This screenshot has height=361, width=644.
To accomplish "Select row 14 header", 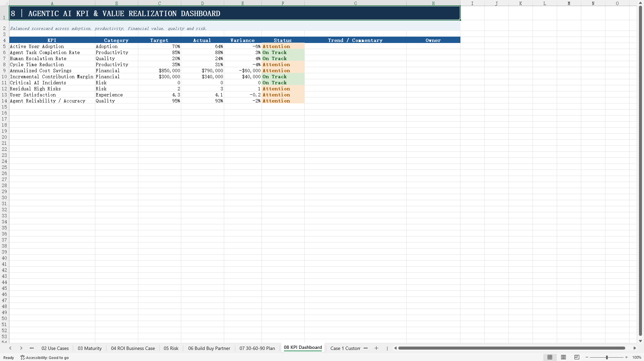I will 4,101.
